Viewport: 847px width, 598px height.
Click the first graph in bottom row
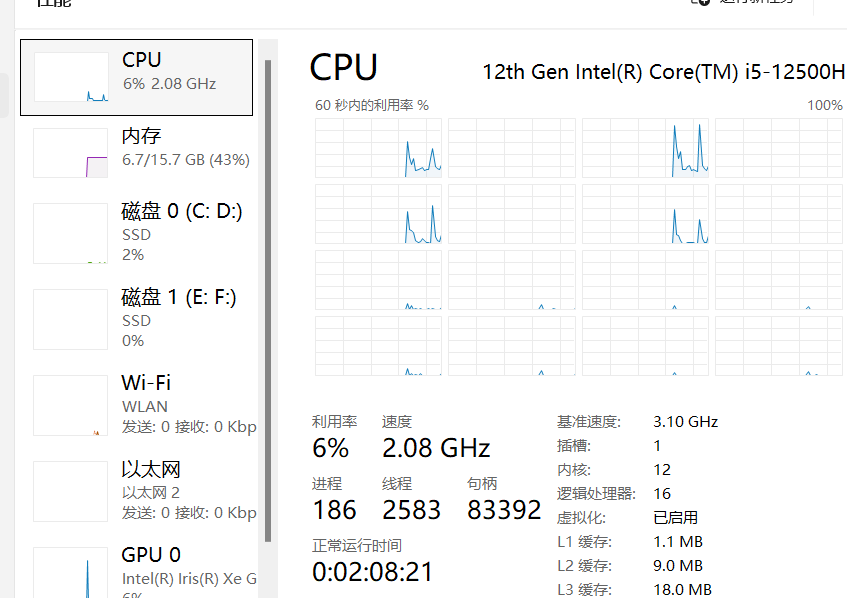pos(378,346)
